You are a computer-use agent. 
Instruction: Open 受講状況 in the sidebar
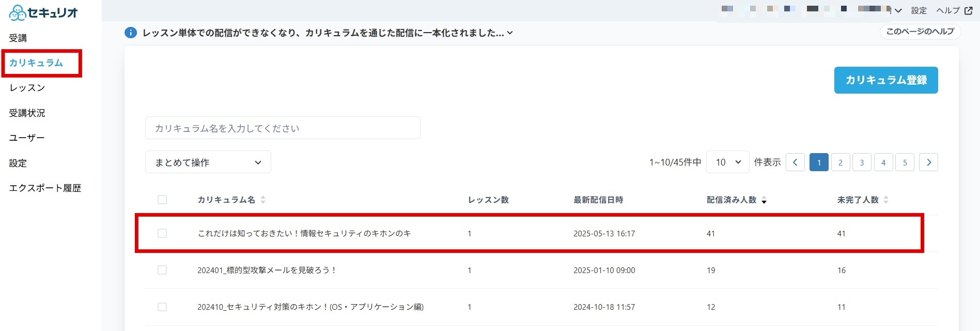coord(27,113)
